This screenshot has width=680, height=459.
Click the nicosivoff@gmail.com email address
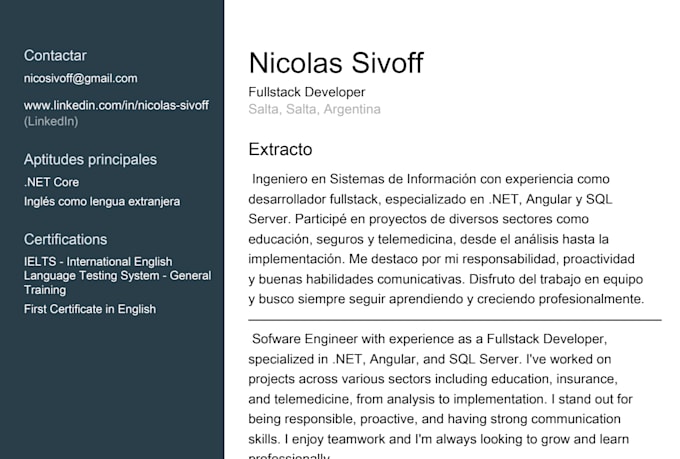(x=81, y=79)
